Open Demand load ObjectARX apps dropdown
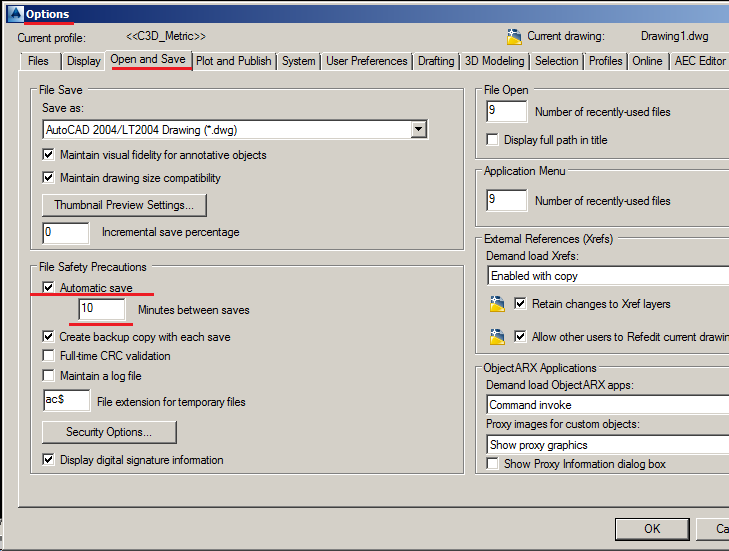Viewport: 729px width, 551px height. 608,405
